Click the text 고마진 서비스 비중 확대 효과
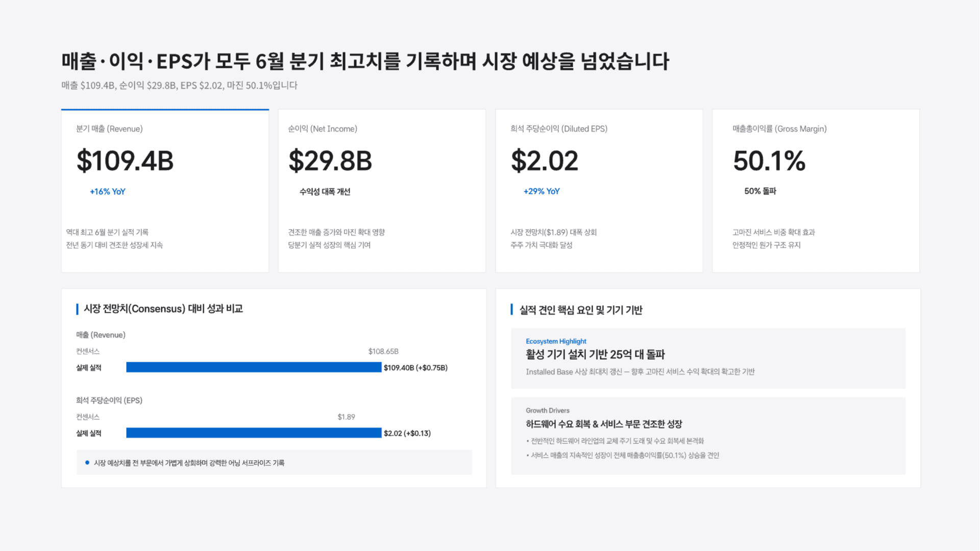This screenshot has height=551, width=980. click(x=774, y=232)
